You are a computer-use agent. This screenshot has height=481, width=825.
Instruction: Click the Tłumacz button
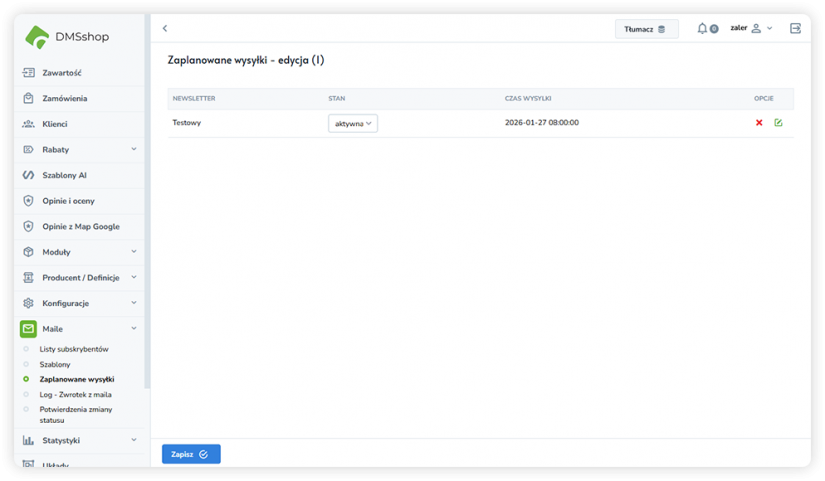pos(646,29)
